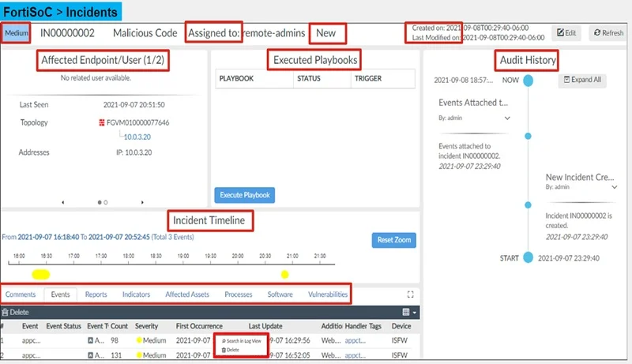
Task: Click the START audit timeline node
Action: pos(528,257)
